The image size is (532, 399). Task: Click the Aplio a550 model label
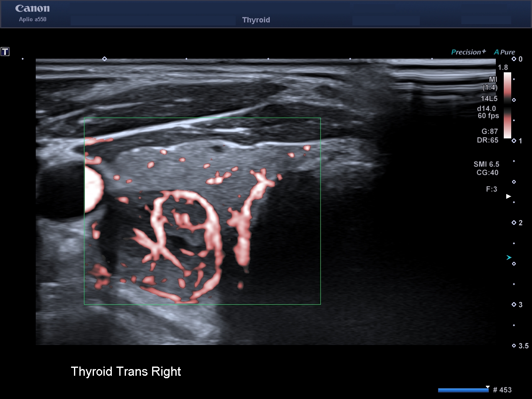coord(32,19)
